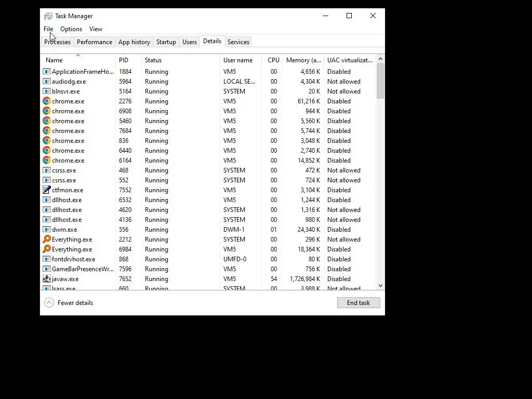Click the 24,340 K memory cell
This screenshot has width=532, height=399.
click(x=309, y=229)
